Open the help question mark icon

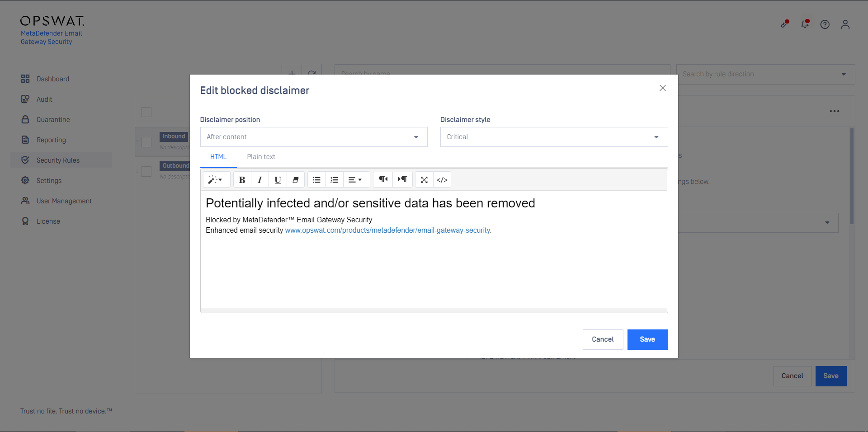(x=825, y=24)
